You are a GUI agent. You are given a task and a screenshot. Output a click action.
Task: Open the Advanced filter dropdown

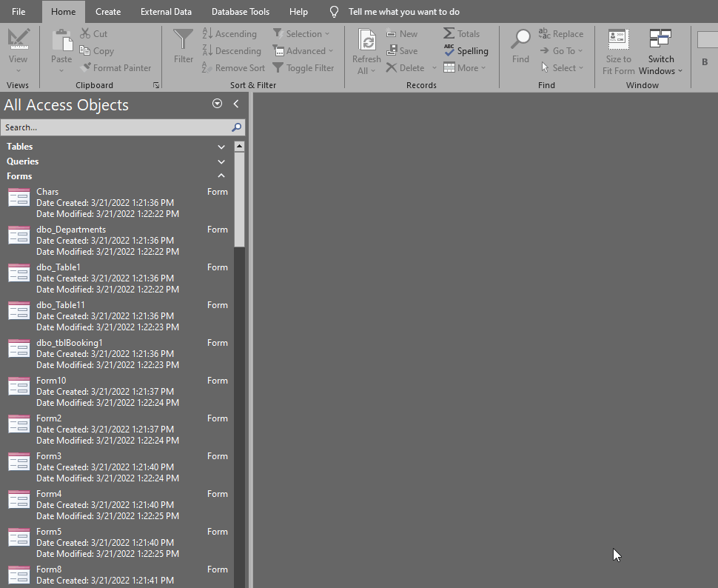click(x=303, y=51)
